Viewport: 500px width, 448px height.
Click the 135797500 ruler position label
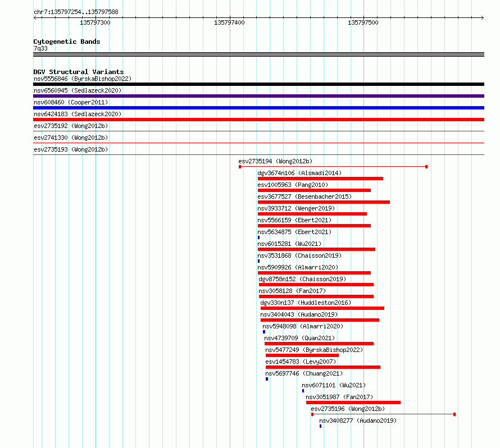tap(363, 22)
